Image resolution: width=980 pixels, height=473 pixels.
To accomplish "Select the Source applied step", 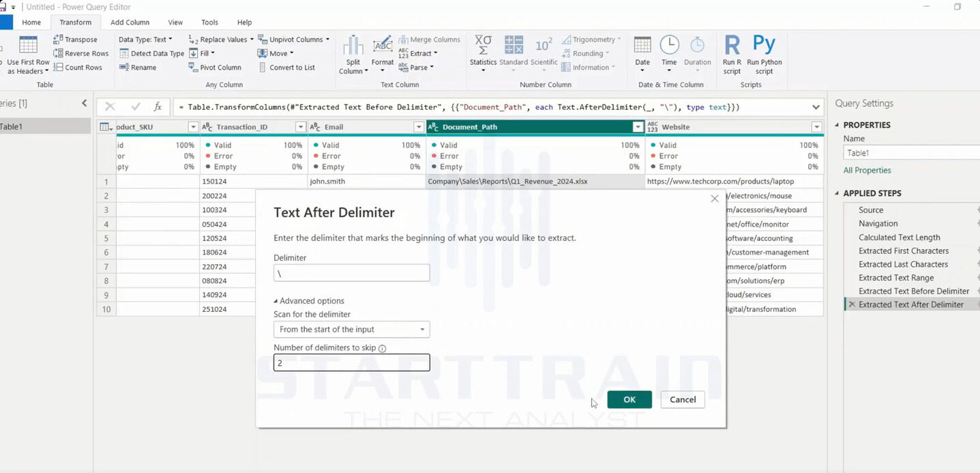I will [x=871, y=210].
